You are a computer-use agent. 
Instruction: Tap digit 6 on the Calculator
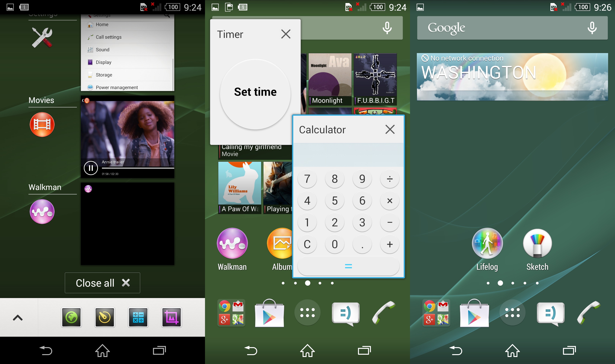362,201
